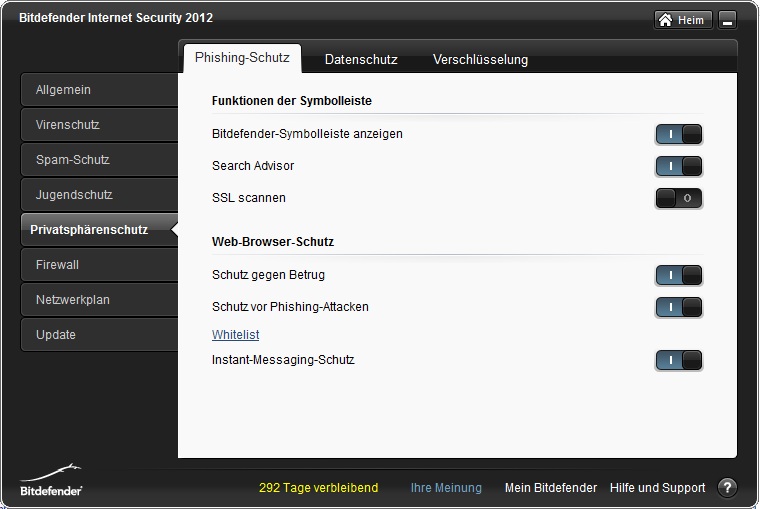Disable Bitdefender-Symbolleiste anzeigen toggle
Screen dimensions: 760x509
coord(679,134)
